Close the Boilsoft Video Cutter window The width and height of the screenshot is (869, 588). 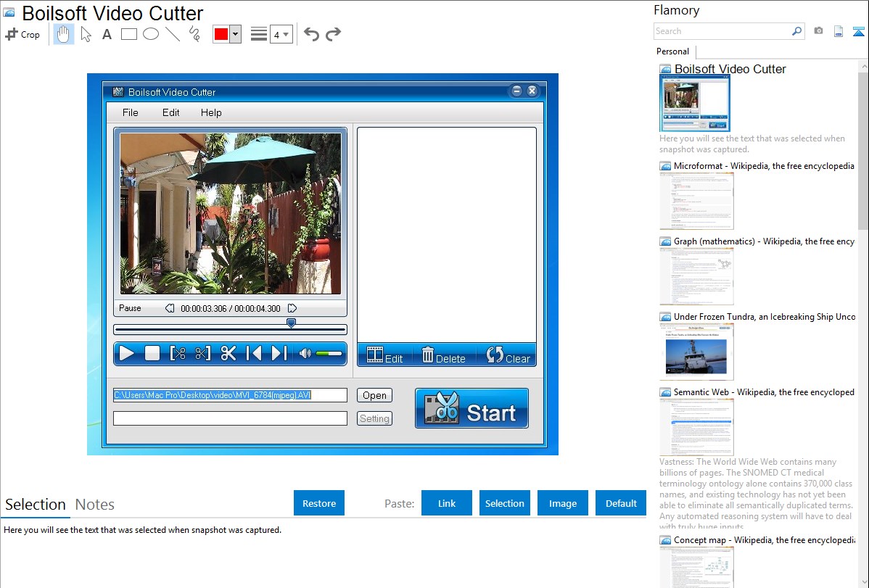click(532, 91)
